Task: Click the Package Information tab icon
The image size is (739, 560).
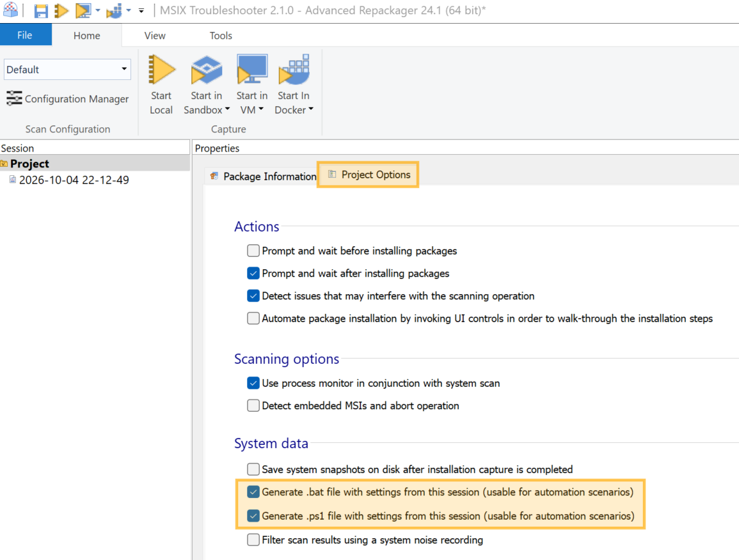Action: click(214, 176)
